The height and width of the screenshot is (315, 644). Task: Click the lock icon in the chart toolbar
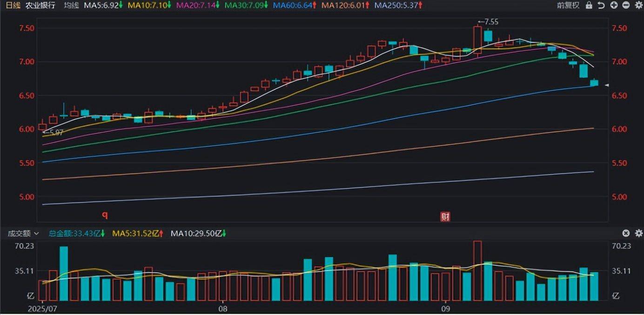pos(589,6)
